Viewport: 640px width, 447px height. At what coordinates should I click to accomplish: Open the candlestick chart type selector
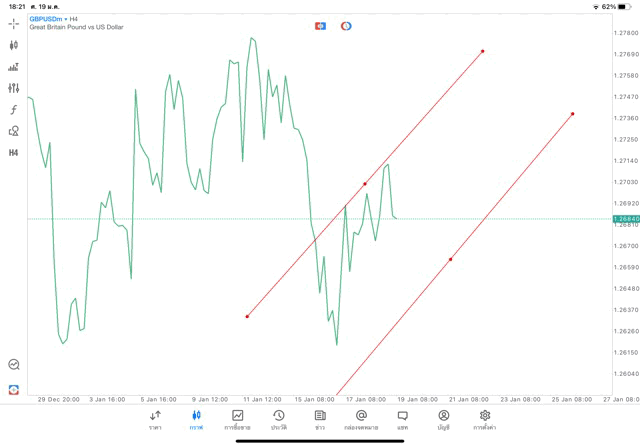click(14, 45)
